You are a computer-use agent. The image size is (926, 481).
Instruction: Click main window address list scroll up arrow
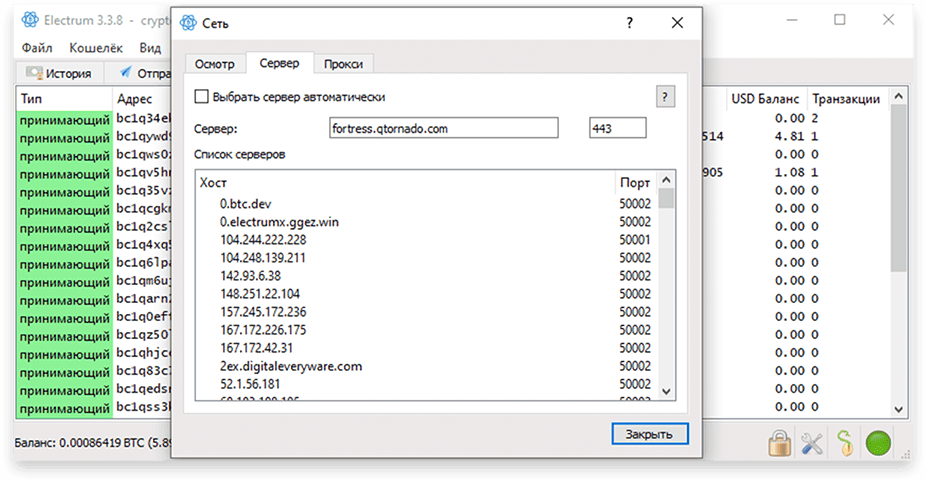click(899, 96)
